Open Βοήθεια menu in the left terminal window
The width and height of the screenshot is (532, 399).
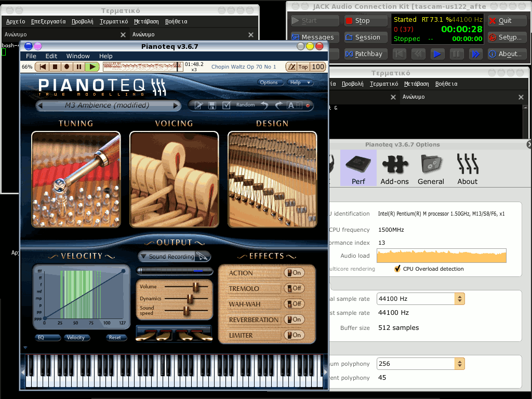click(176, 21)
